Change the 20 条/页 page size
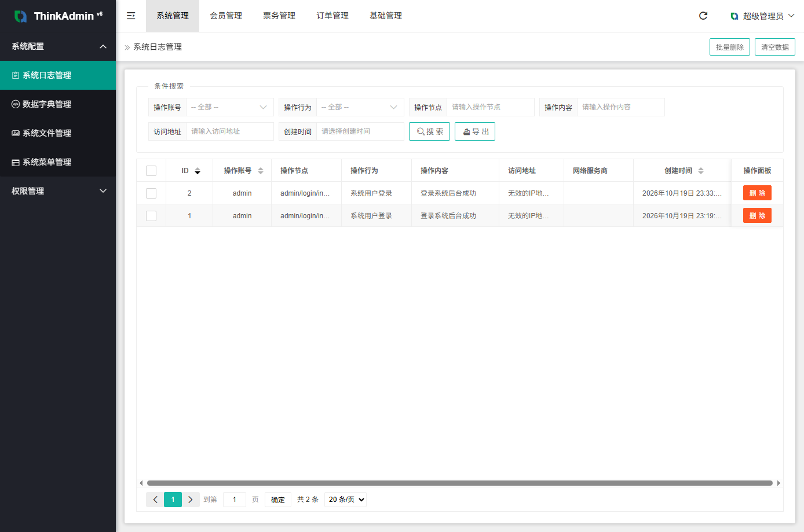This screenshot has width=804, height=532. coord(346,500)
